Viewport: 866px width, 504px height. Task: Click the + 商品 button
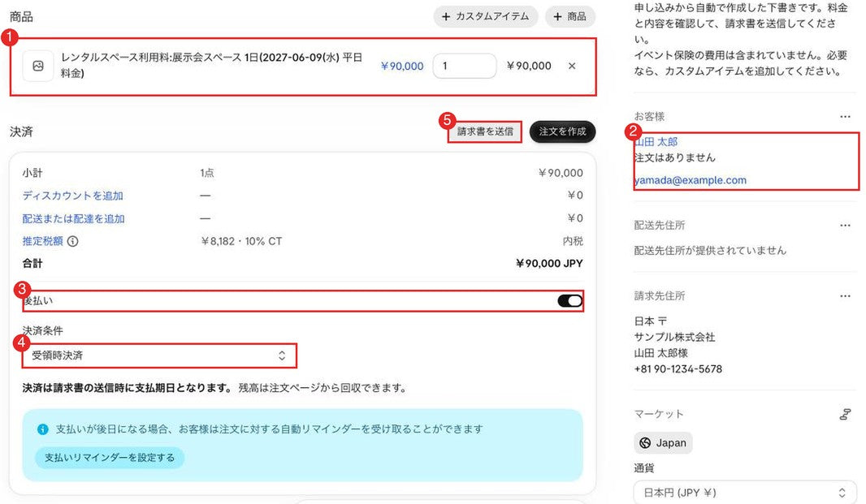(x=570, y=16)
